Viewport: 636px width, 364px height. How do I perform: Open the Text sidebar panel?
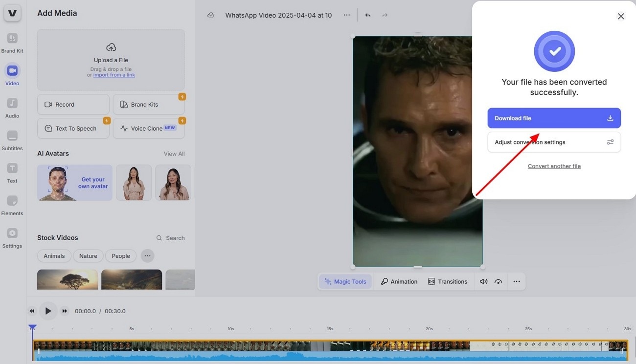12,173
